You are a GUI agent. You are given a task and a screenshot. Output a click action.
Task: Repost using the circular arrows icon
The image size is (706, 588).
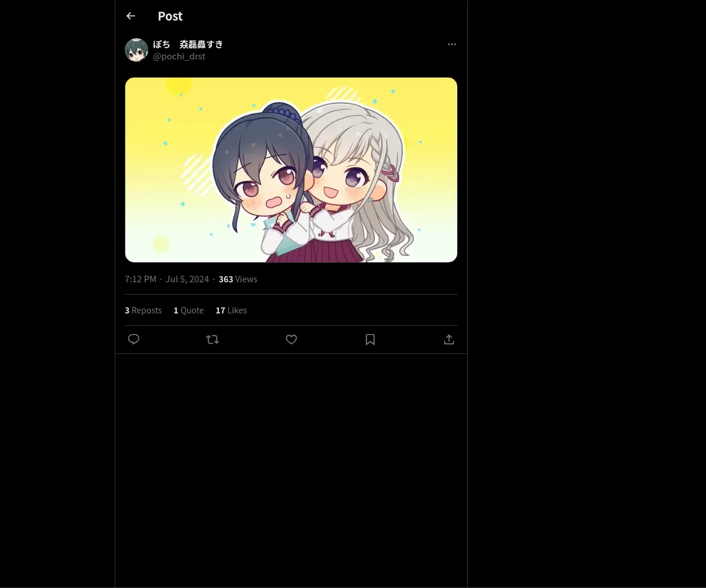212,339
